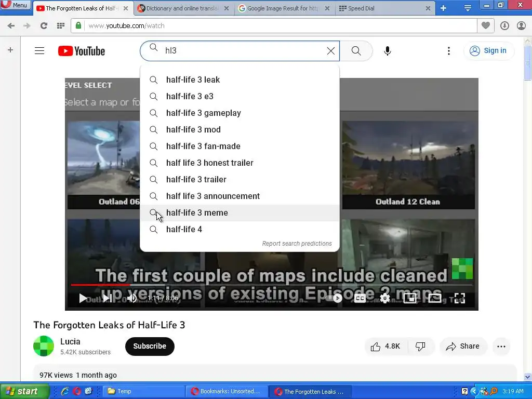Screen dimensions: 532x399
Task: Switch to the Dictionary and online translation tab
Action: (x=183, y=8)
